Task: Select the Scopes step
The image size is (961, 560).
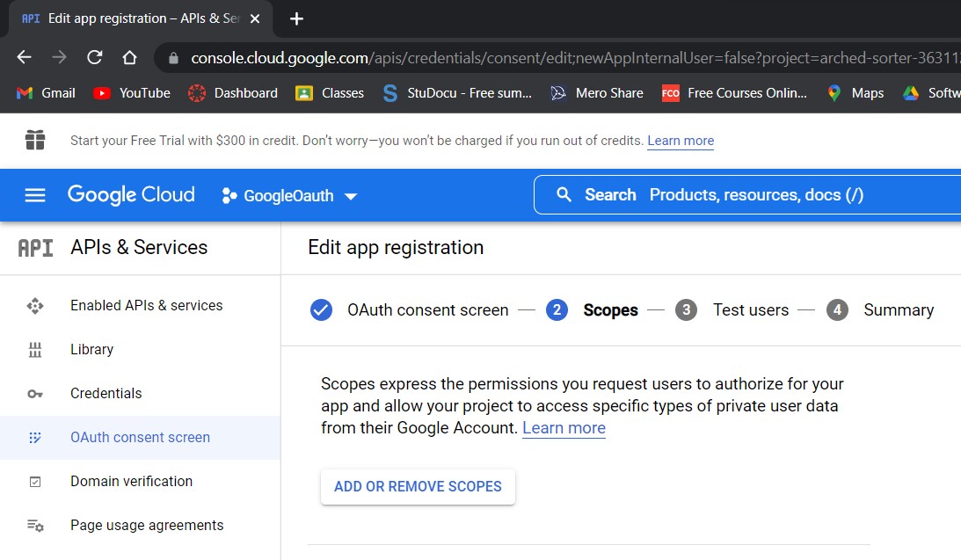Action: pos(610,309)
